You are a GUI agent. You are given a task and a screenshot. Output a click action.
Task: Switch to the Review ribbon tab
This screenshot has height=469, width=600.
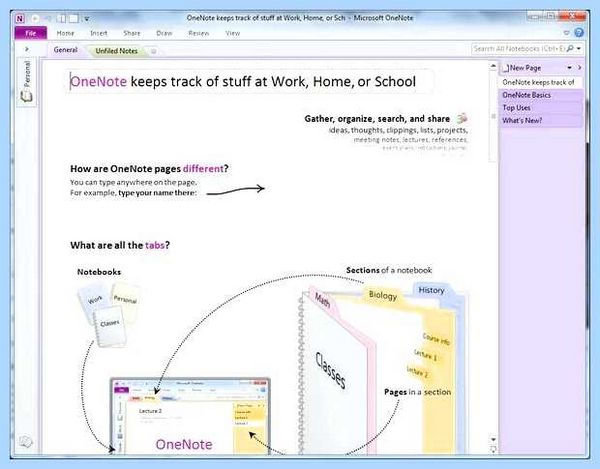point(199,33)
